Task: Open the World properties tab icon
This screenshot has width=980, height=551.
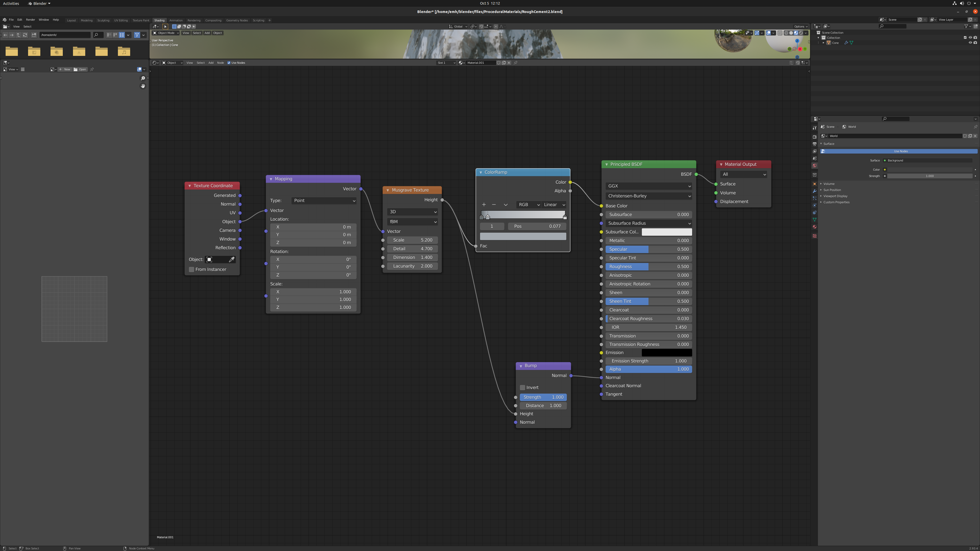Action: pos(815,166)
